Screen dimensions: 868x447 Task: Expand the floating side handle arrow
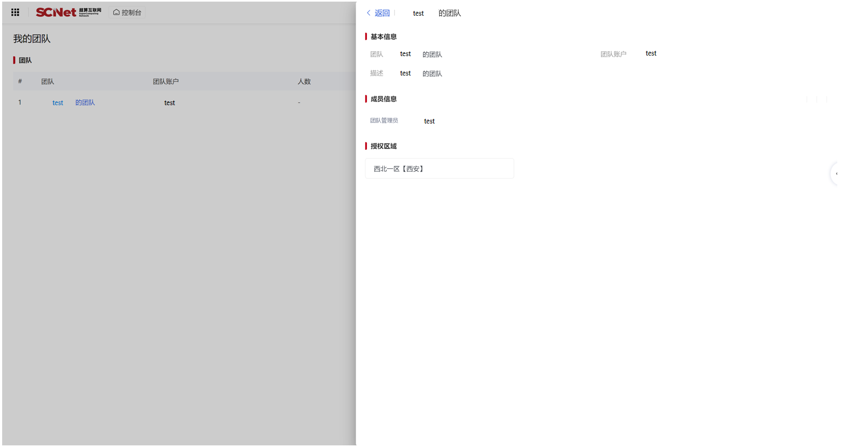click(836, 174)
